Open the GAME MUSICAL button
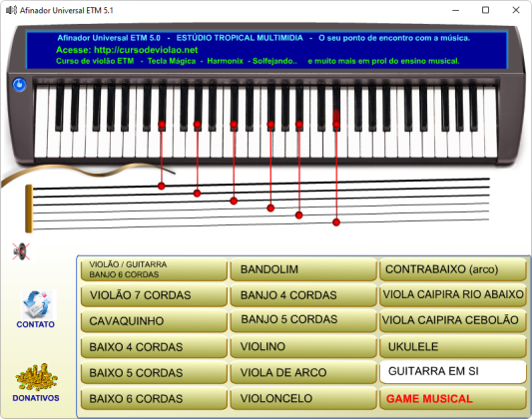Image resolution: width=532 pixels, height=419 pixels. click(x=452, y=398)
